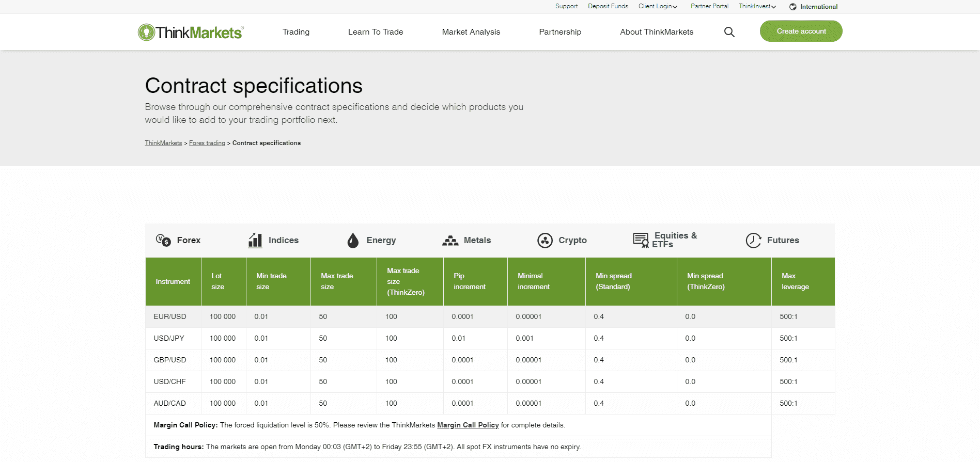The height and width of the screenshot is (462, 980).
Task: Select the Equities & ETFs certificate icon
Action: click(x=641, y=240)
